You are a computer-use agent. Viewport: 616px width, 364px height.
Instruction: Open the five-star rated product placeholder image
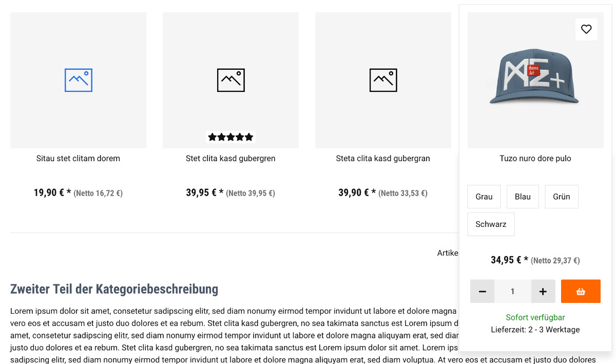coord(230,81)
